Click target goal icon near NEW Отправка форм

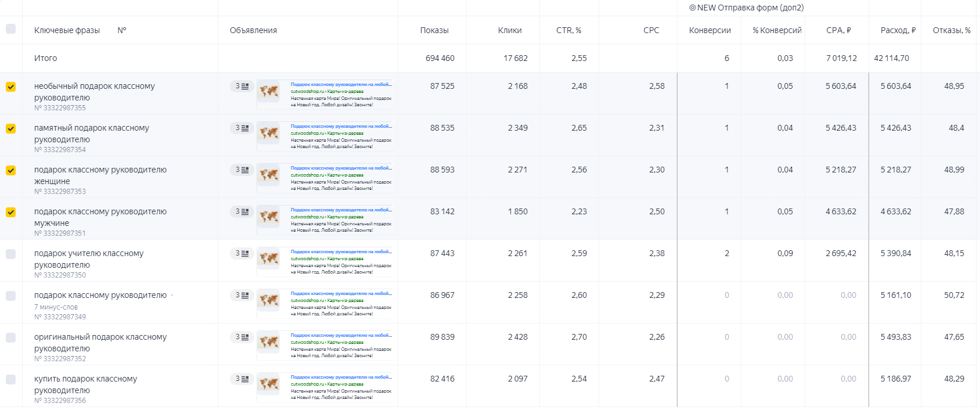[x=692, y=8]
